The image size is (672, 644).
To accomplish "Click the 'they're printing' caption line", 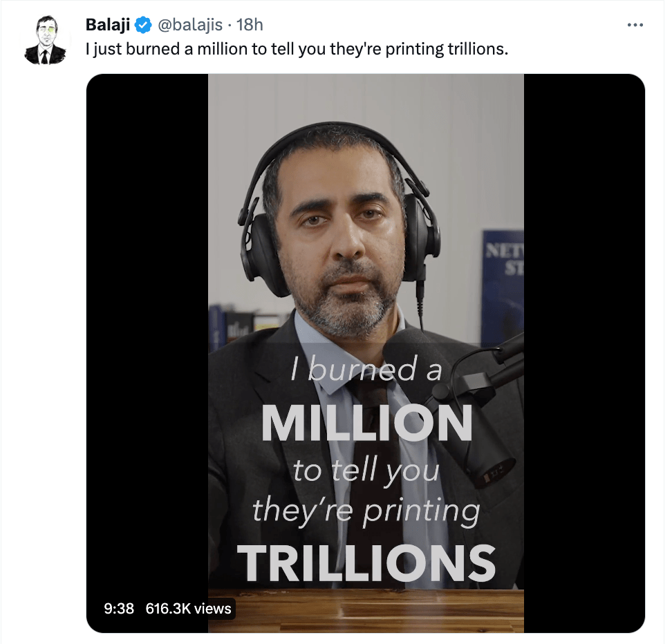I will 366,511.
